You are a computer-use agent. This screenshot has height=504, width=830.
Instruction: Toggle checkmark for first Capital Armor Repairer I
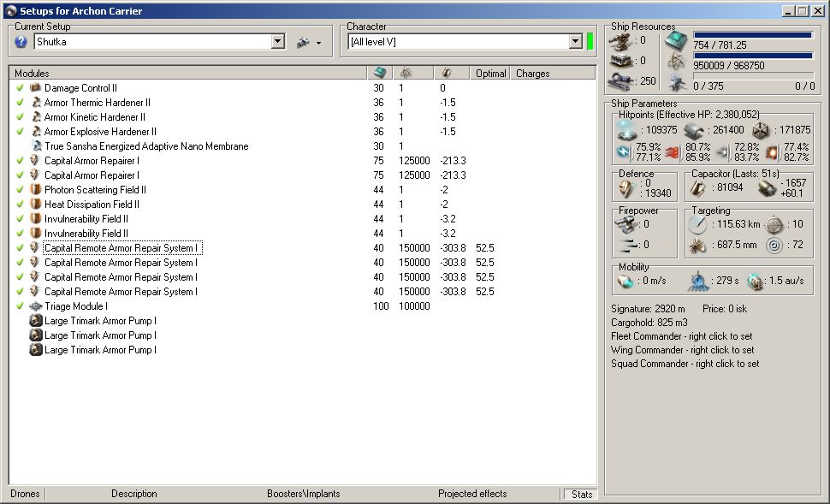point(21,160)
